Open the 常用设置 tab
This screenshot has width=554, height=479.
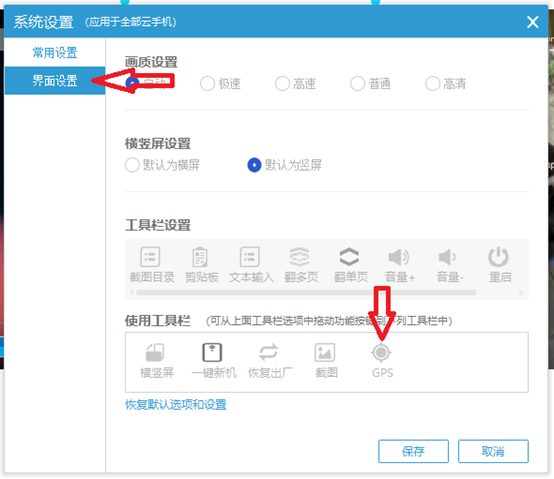coord(55,53)
